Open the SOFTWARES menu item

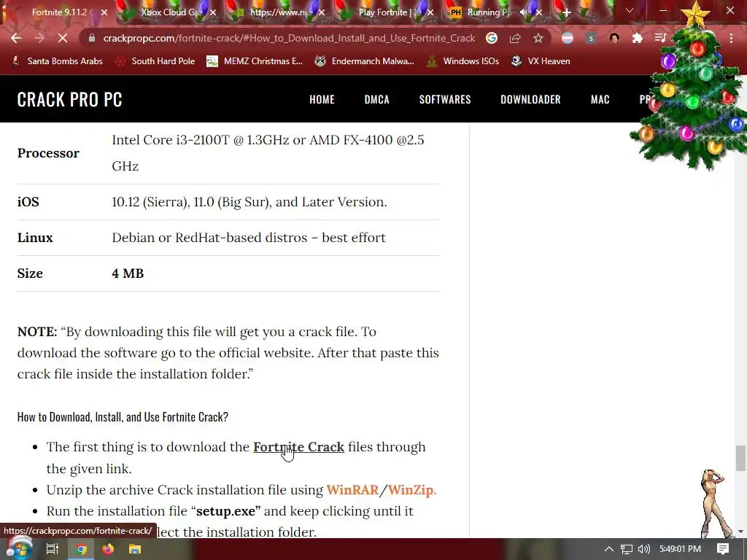click(445, 99)
